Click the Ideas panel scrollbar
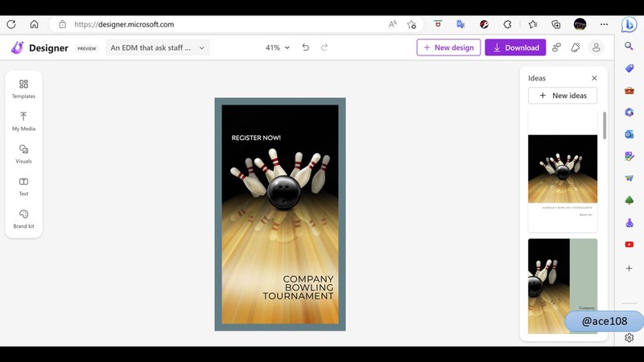 [x=605, y=125]
